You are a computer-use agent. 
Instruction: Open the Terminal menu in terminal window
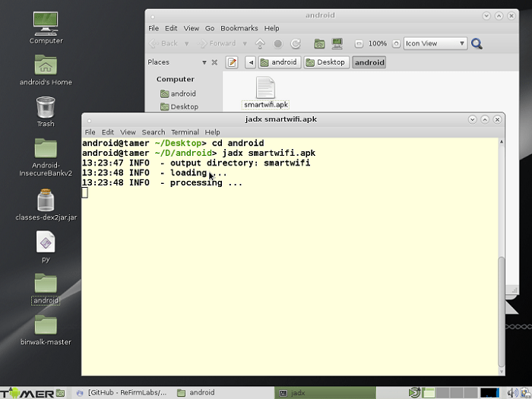(x=185, y=132)
